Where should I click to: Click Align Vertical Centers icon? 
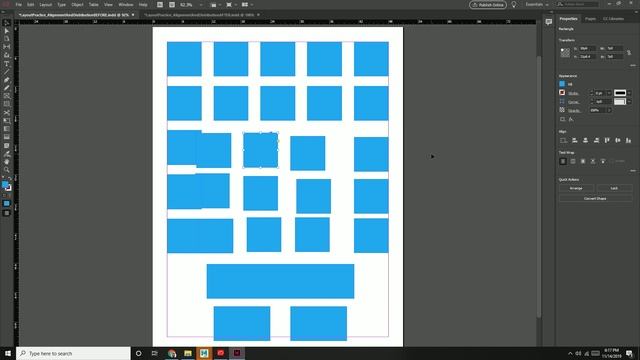click(x=618, y=140)
